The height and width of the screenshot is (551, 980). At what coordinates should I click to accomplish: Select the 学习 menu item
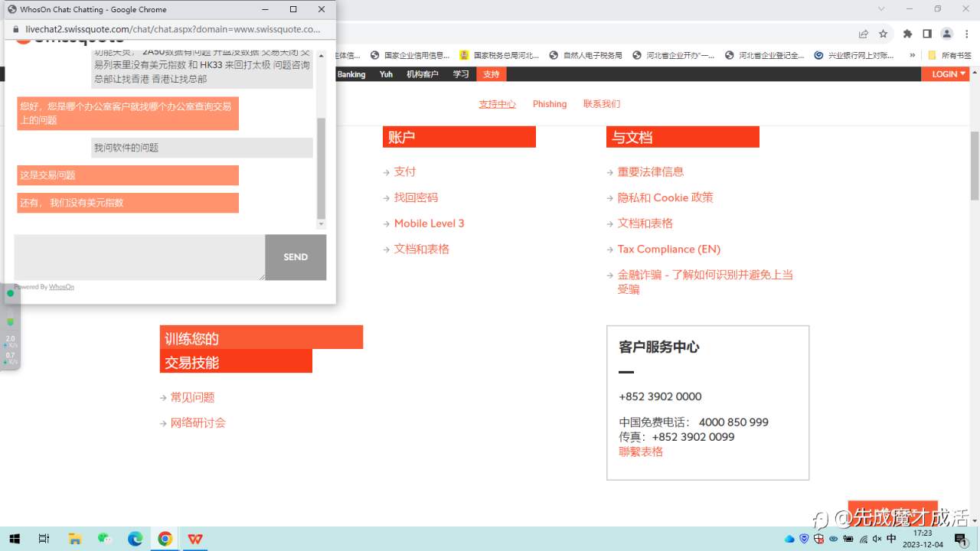(461, 74)
